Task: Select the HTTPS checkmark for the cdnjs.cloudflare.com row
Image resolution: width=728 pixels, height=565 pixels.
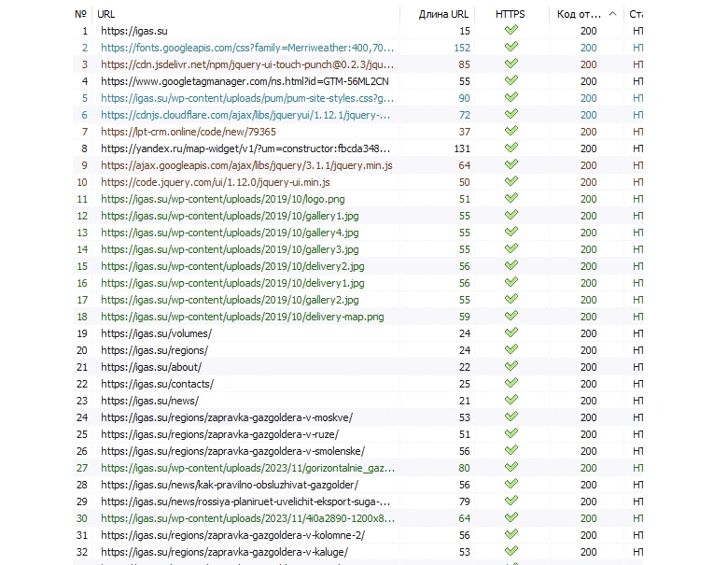Action: coord(511,114)
